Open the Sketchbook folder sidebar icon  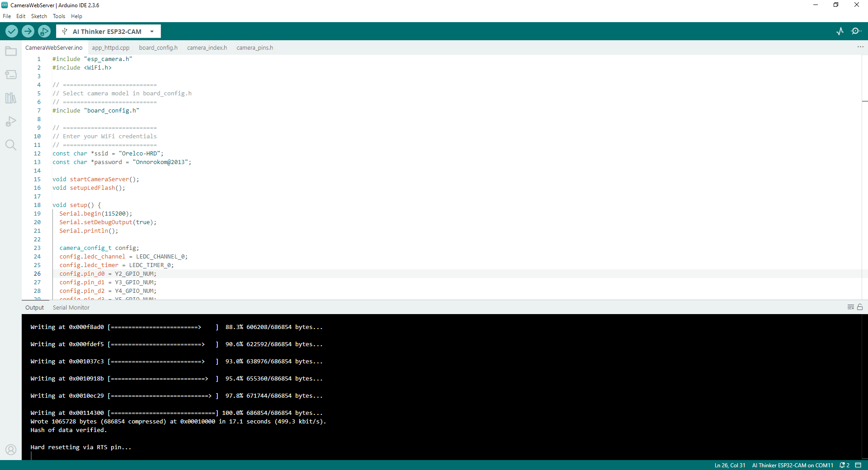(11, 52)
